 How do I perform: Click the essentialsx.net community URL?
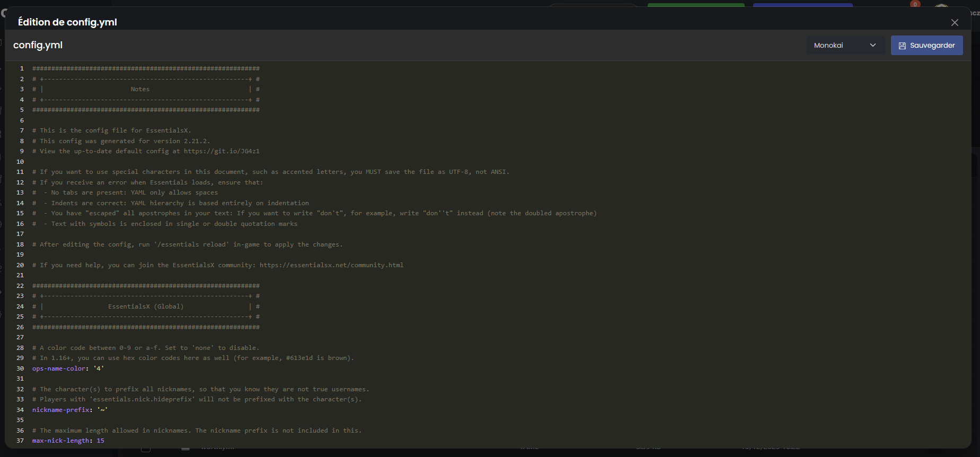331,265
